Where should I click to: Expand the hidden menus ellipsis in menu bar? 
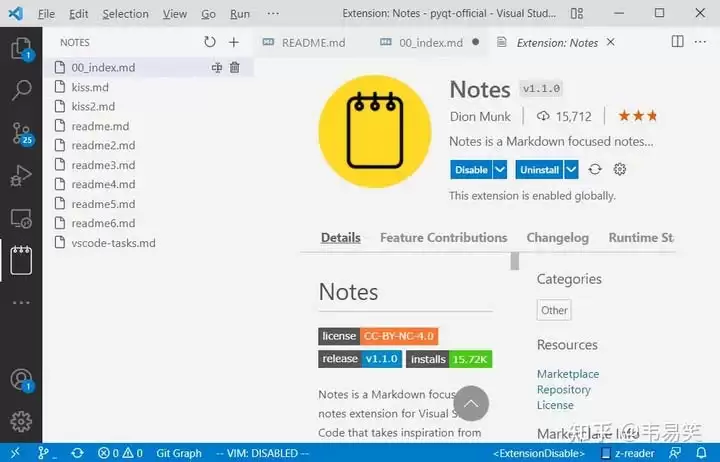[x=273, y=13]
